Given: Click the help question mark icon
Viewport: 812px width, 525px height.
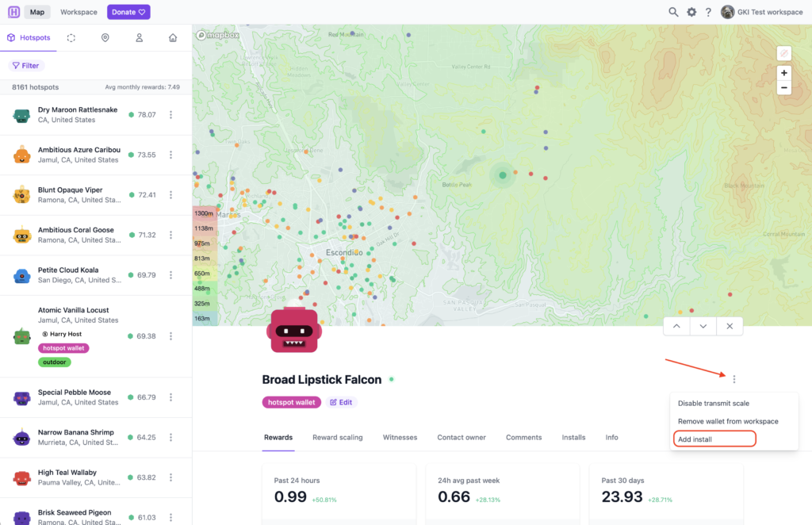Looking at the screenshot, I should [x=708, y=12].
